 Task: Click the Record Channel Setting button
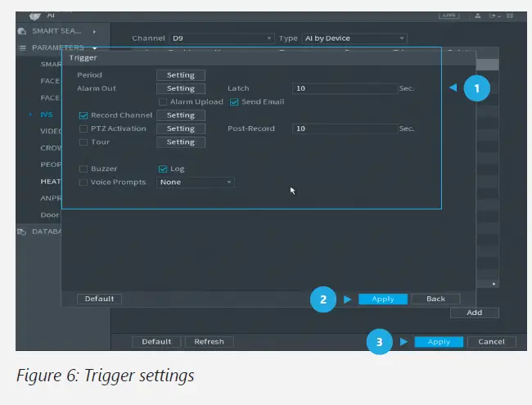point(181,115)
